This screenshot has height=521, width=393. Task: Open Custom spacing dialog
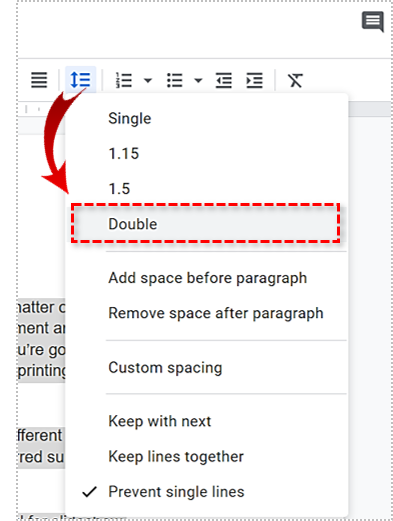207,368
